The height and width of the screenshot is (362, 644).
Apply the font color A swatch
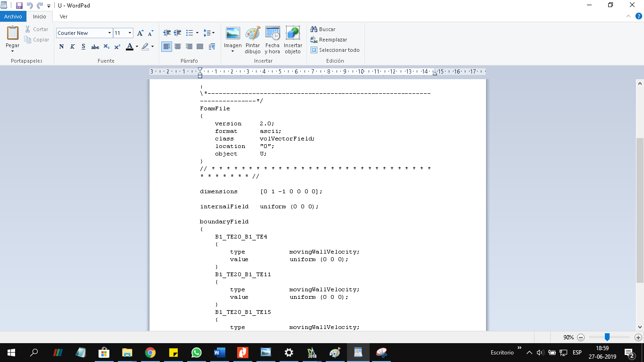tap(130, 47)
